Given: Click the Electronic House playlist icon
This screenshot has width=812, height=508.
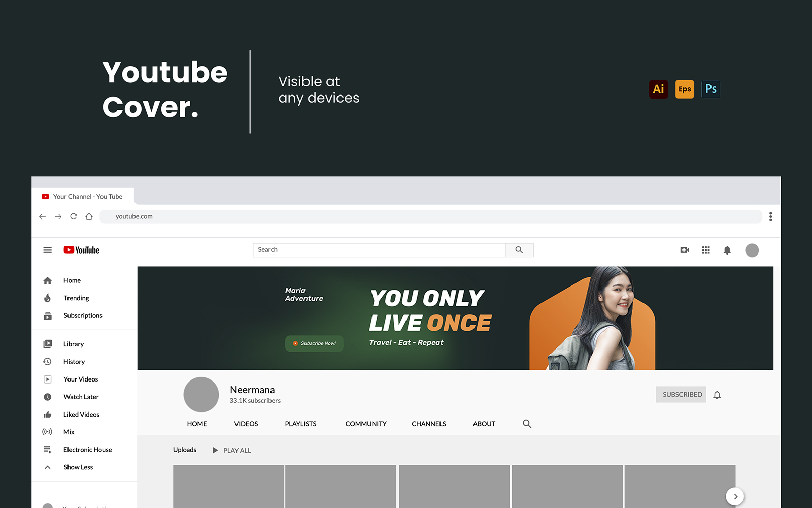Looking at the screenshot, I should click(48, 450).
